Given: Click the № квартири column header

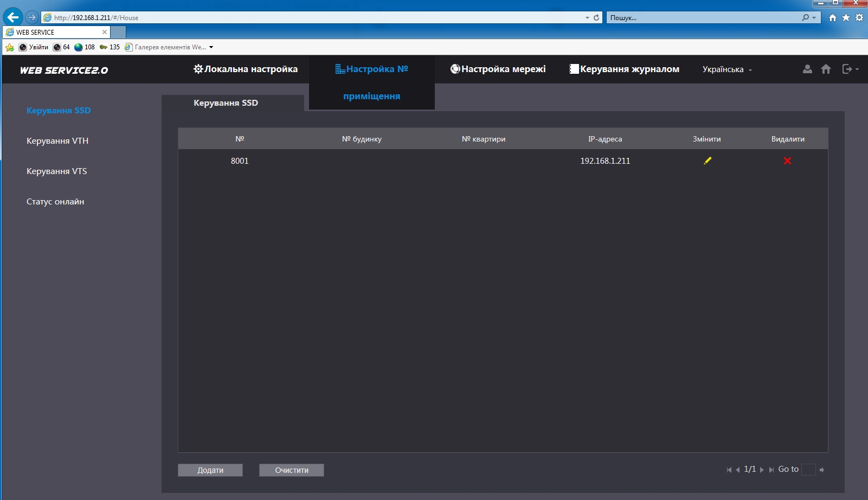Looking at the screenshot, I should coord(484,139).
